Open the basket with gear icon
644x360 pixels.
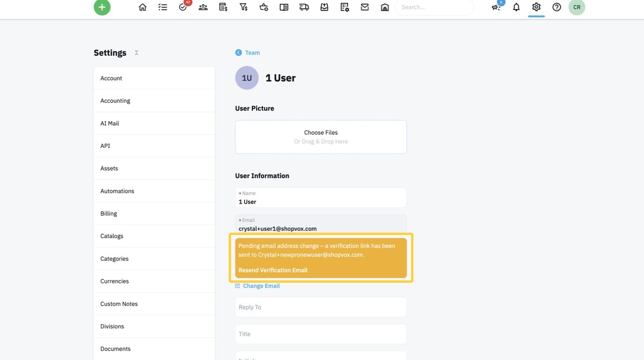[264, 7]
